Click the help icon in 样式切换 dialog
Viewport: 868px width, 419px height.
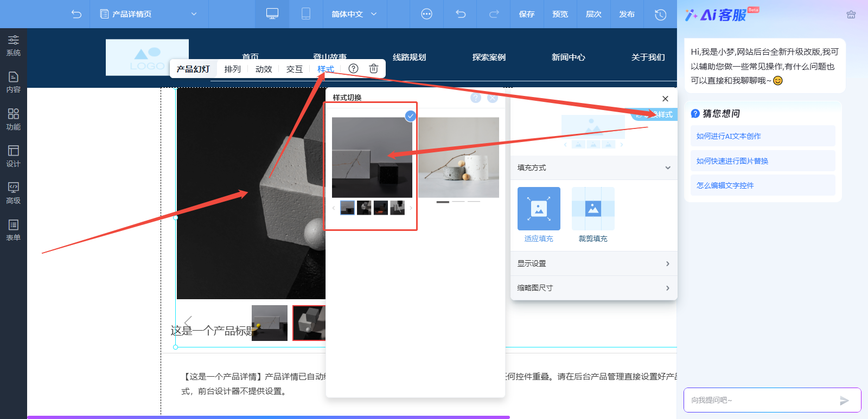point(476,98)
